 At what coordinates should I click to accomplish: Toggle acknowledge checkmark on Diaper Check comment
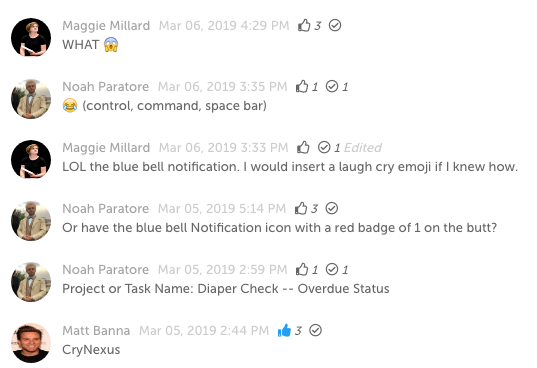point(332,269)
